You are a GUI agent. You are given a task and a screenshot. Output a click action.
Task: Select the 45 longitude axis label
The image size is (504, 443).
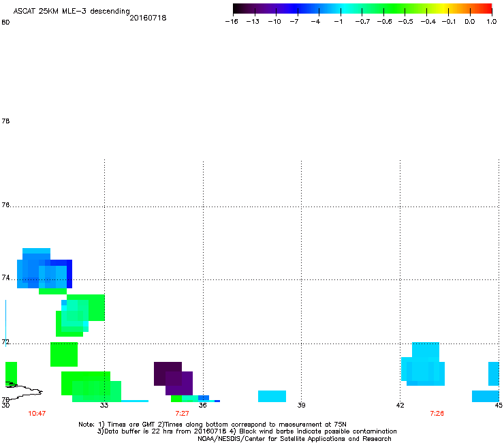coord(499,405)
